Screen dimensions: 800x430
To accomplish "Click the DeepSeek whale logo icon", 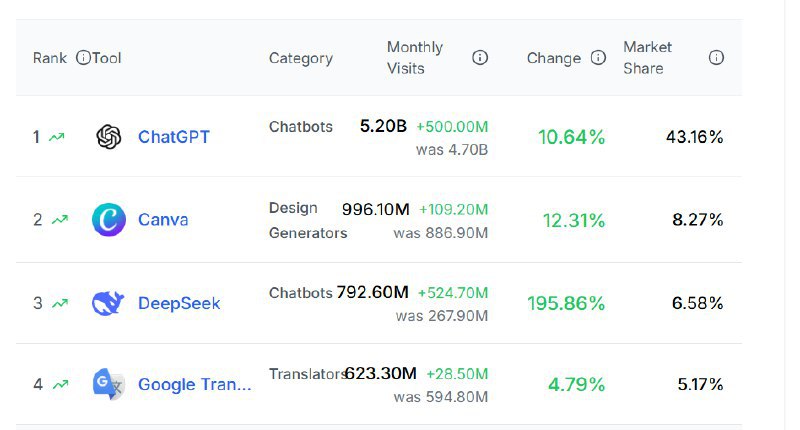I will click(108, 303).
